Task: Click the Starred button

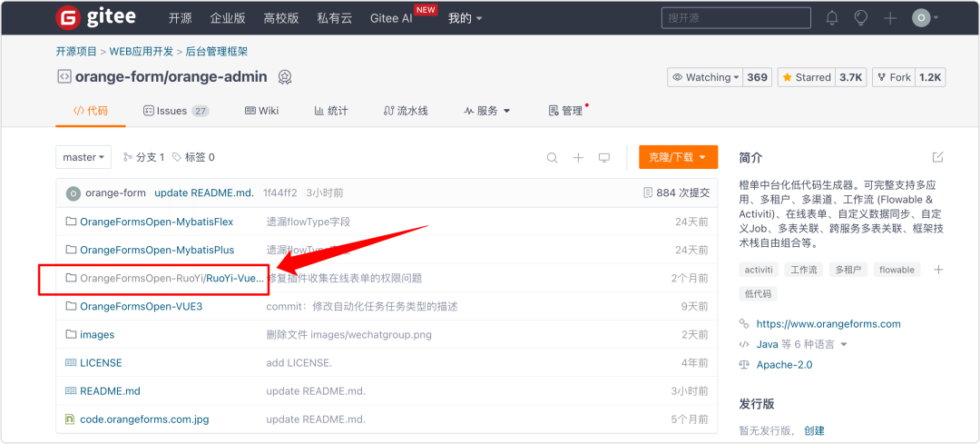Action: coord(806,77)
